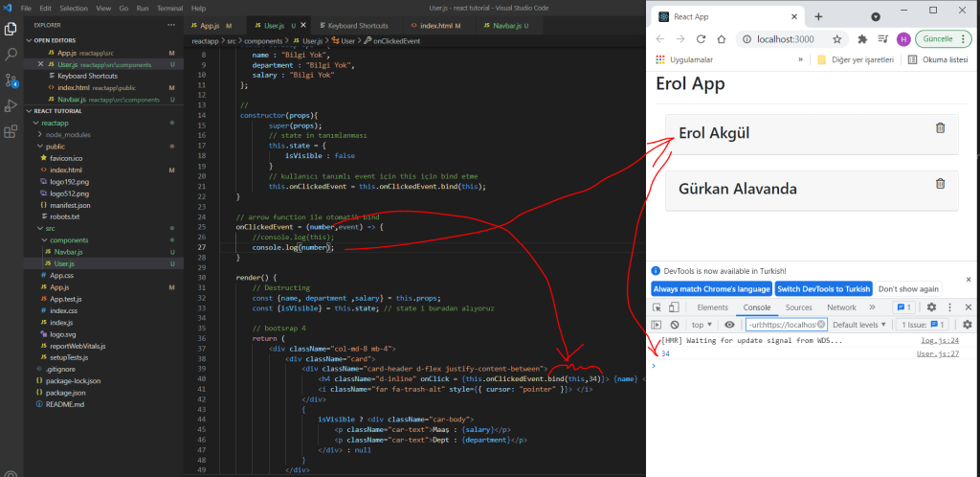Click the User.js:27 source link
Image resolution: width=980 pixels, height=477 pixels.
[x=938, y=353]
